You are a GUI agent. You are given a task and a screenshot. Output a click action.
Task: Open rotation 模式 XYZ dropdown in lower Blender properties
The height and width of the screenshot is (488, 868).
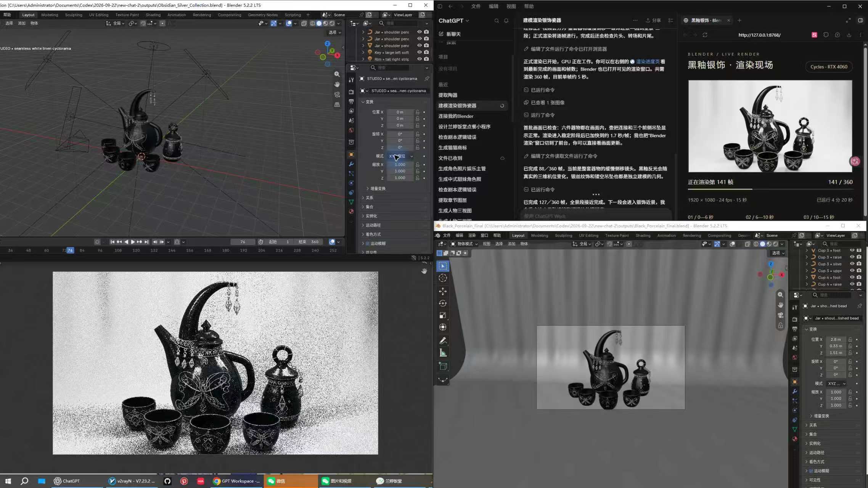click(836, 384)
